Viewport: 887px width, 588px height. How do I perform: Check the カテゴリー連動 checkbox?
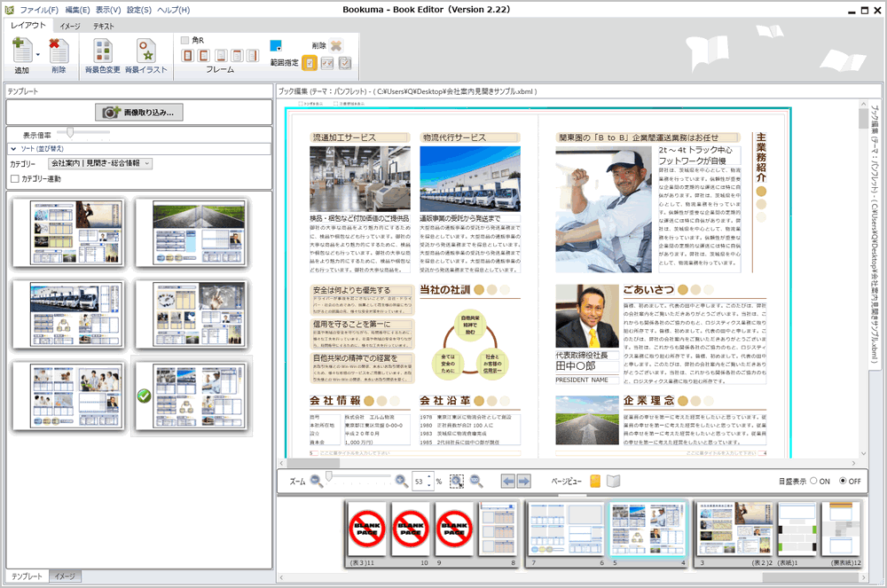tap(14, 179)
